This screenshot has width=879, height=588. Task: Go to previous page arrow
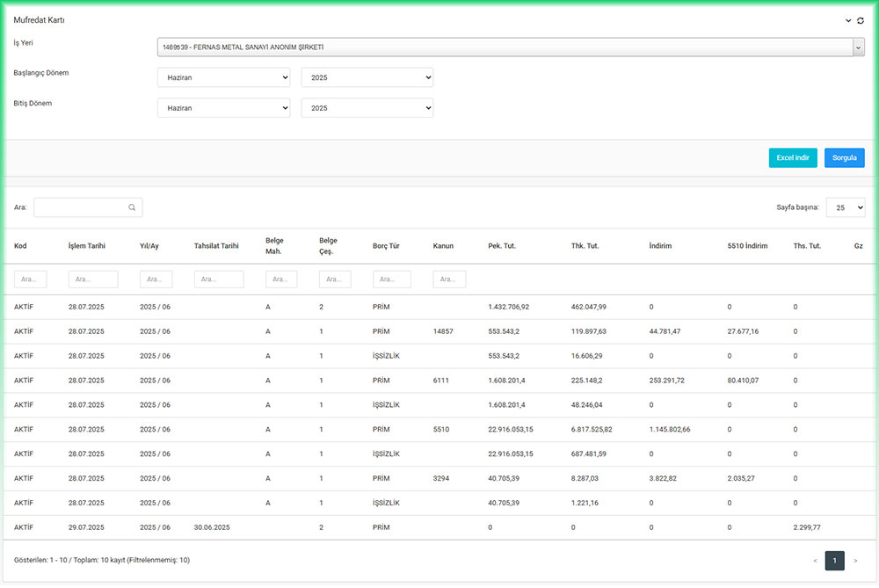pos(815,560)
